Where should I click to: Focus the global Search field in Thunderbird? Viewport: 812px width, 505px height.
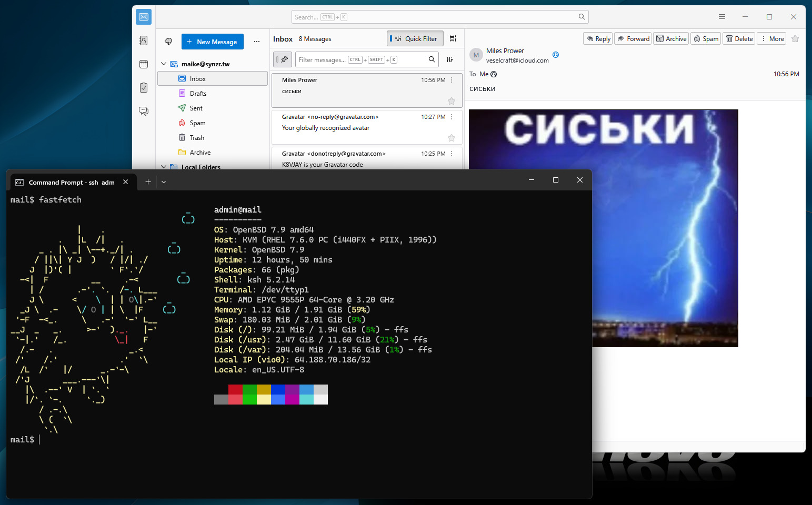click(440, 17)
